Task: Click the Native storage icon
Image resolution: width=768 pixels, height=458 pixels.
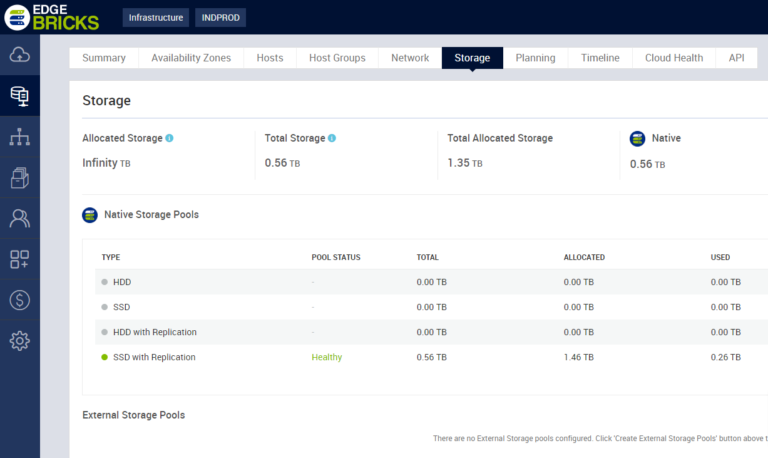Action: click(x=637, y=138)
